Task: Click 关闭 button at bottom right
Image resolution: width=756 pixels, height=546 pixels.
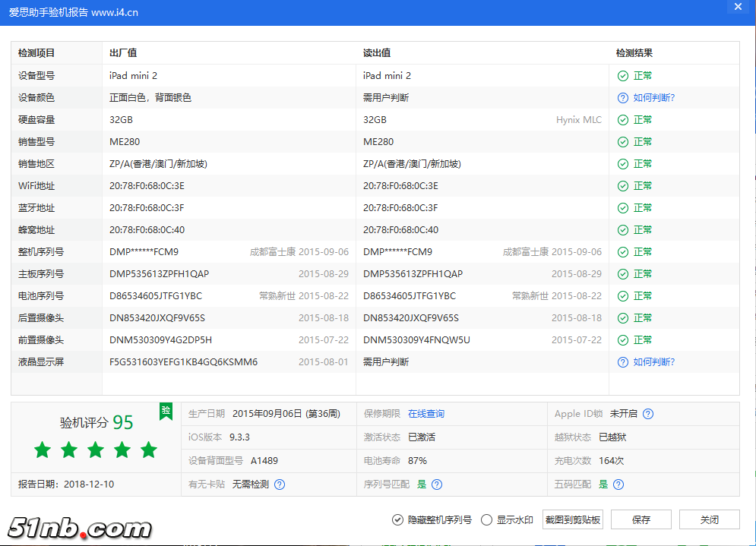Action: click(x=709, y=520)
